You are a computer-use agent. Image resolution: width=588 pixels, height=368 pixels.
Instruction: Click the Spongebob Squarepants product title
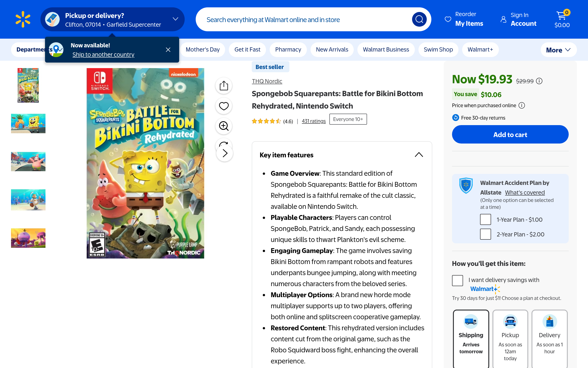tap(337, 100)
